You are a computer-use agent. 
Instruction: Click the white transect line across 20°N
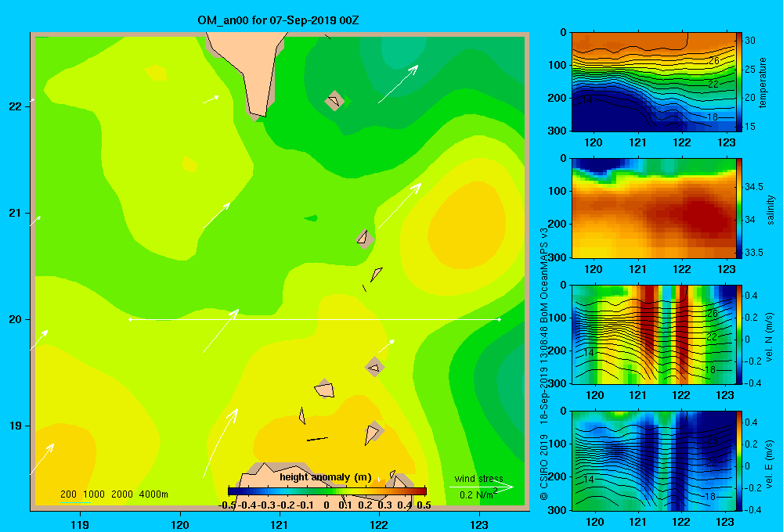click(315, 319)
